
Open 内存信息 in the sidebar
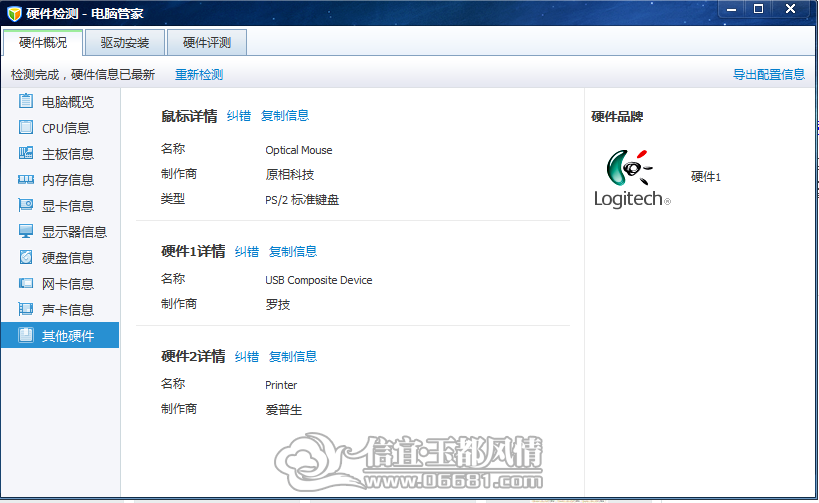pyautogui.click(x=60, y=180)
